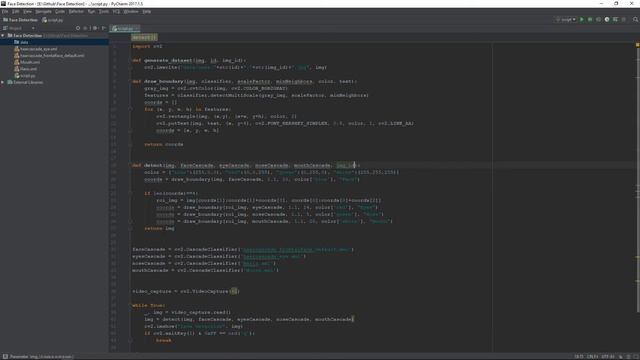Viewport: 640px width, 360px height.
Task: Click the lock icon in status bar
Action: click(x=621, y=357)
